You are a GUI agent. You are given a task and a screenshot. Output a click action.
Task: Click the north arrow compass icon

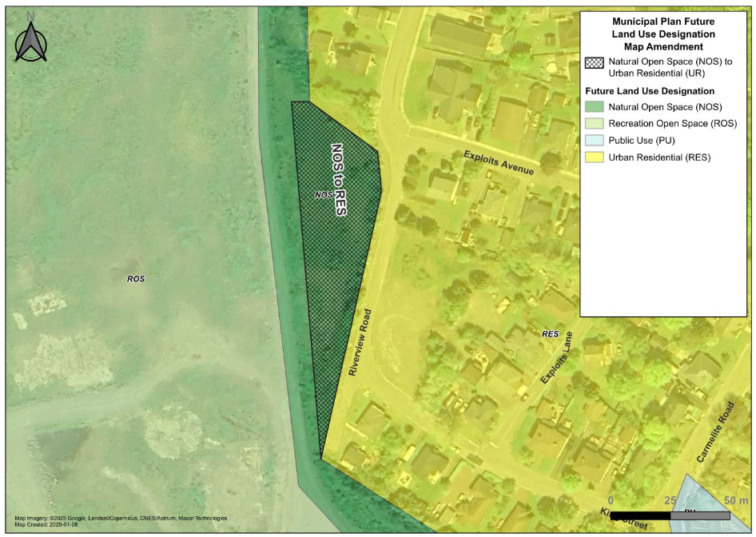tap(31, 39)
